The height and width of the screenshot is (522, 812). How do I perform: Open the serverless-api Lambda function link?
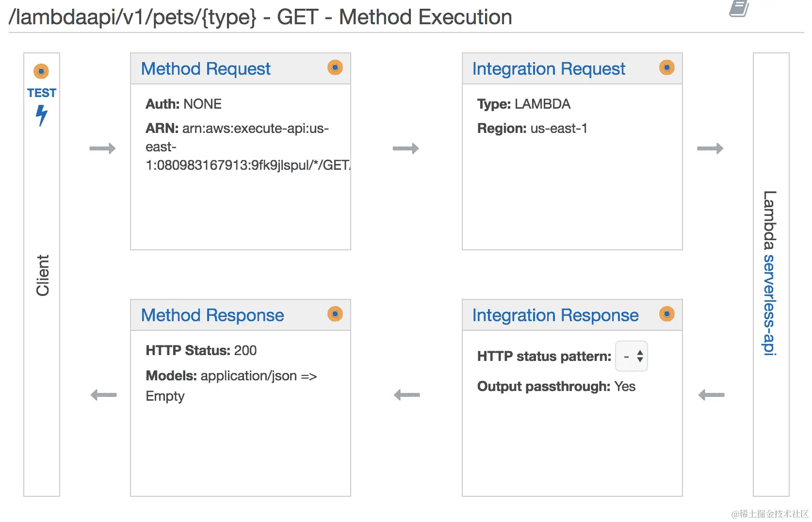point(770,305)
